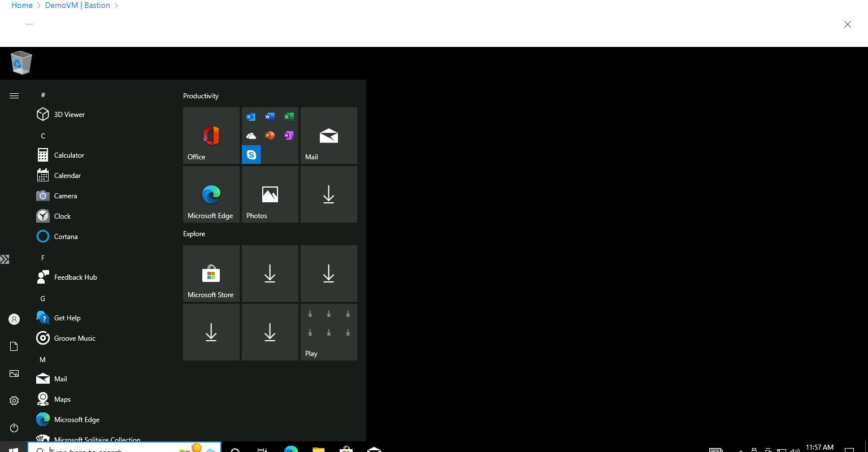Open the 3D Viewer app
This screenshot has width=868, height=452.
pyautogui.click(x=96, y=115)
